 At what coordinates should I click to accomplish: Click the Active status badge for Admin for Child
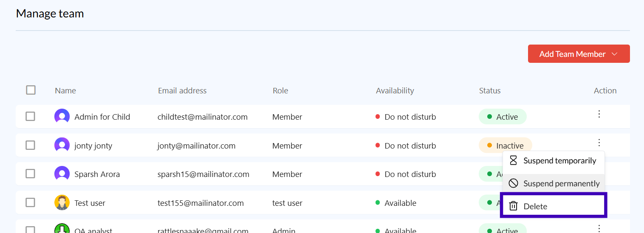503,117
